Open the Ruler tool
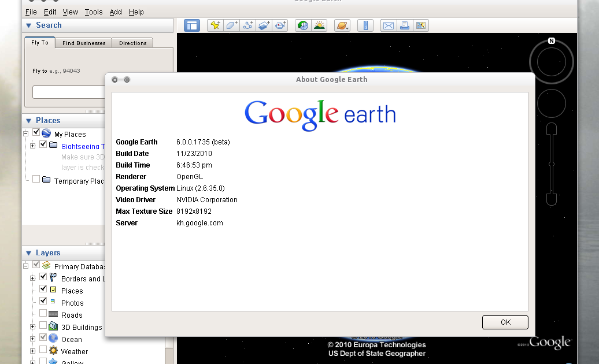The height and width of the screenshot is (364, 599). (365, 25)
